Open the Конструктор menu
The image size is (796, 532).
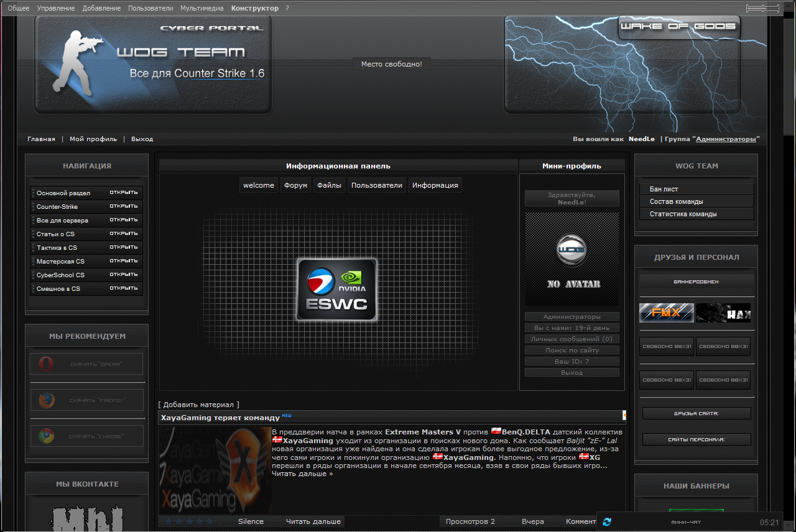click(x=255, y=8)
